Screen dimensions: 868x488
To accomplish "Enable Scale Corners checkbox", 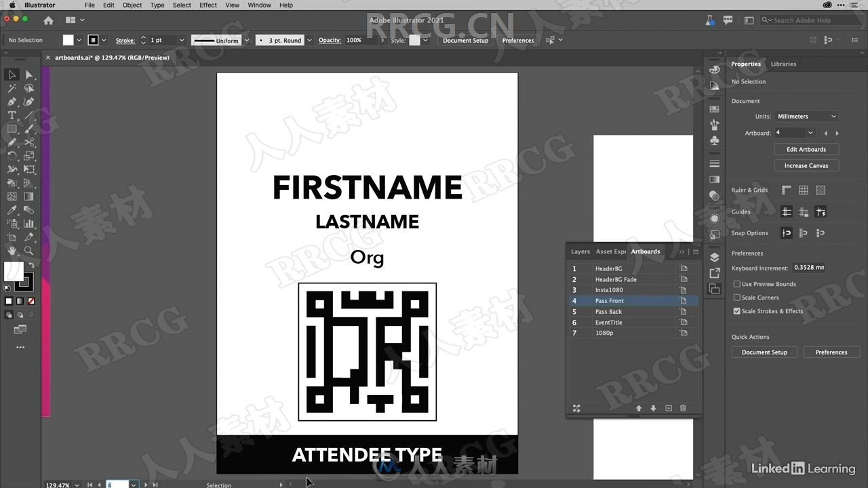I will coord(737,298).
